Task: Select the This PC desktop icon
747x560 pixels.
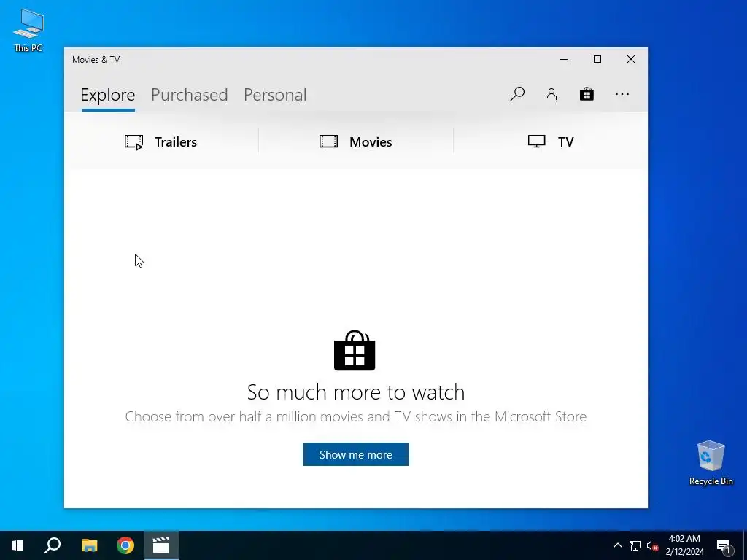Action: pyautogui.click(x=28, y=30)
